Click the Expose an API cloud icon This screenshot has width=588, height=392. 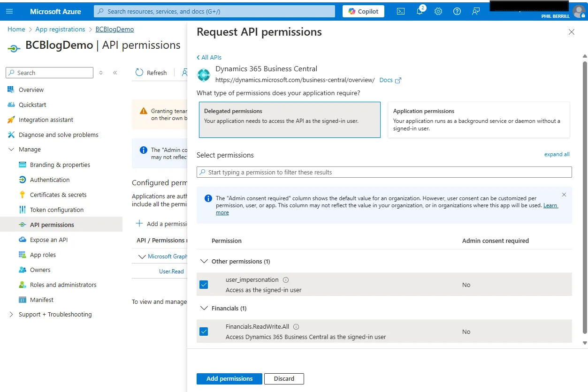(x=22, y=240)
